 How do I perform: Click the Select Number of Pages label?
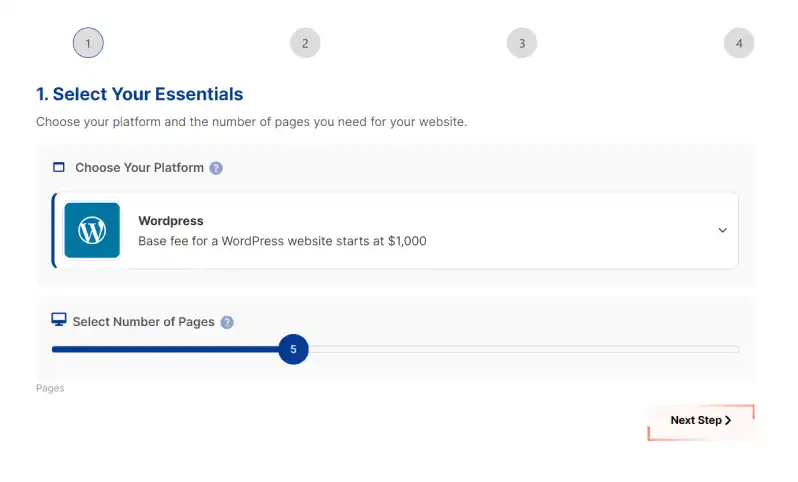pos(143,322)
